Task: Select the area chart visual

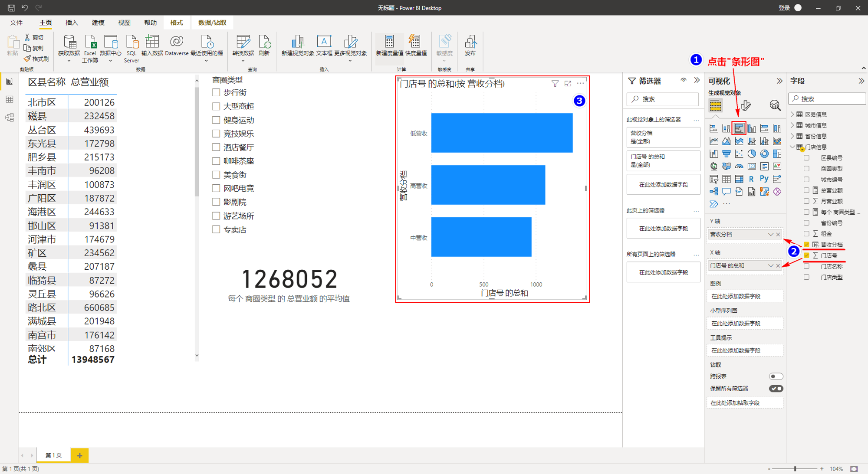Action: point(726,141)
